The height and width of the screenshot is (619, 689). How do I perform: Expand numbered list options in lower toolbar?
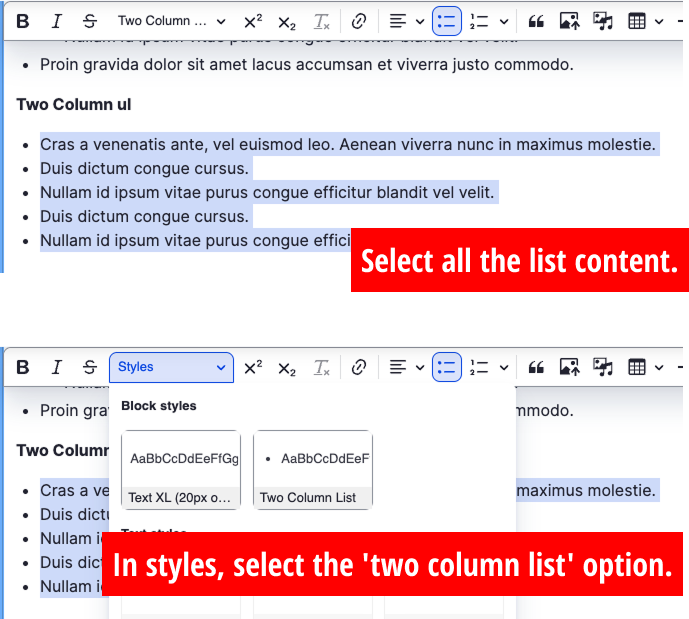coord(504,367)
